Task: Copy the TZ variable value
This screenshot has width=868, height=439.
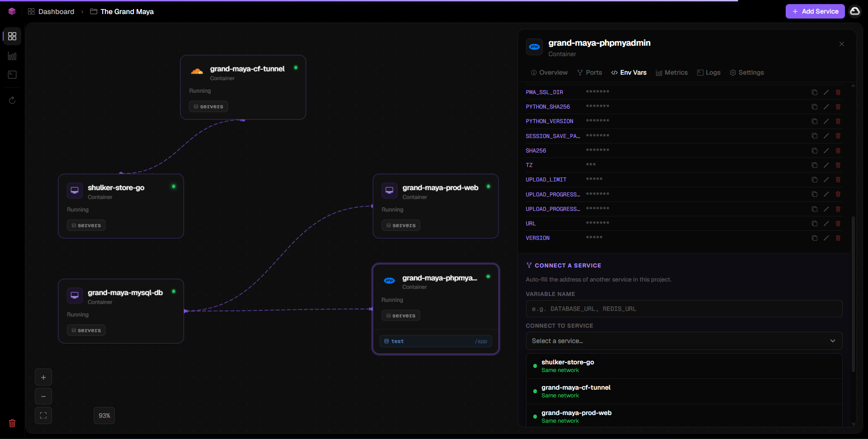Action: pyautogui.click(x=814, y=165)
